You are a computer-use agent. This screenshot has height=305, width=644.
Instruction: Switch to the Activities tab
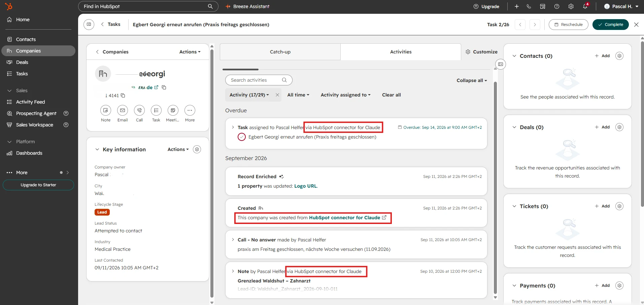click(x=401, y=52)
